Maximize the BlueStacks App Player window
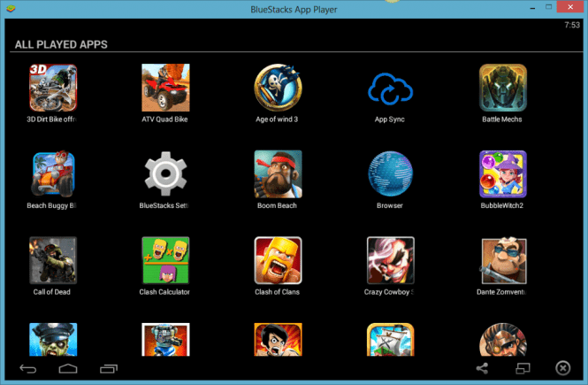Screen dimensions: 588x385 [x=548, y=7]
